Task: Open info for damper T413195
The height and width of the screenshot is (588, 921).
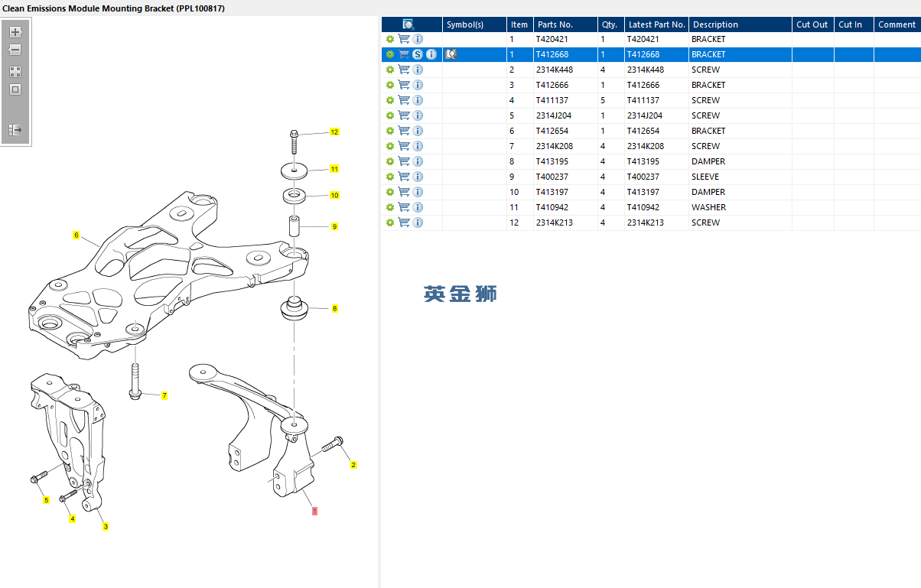Action: [418, 161]
